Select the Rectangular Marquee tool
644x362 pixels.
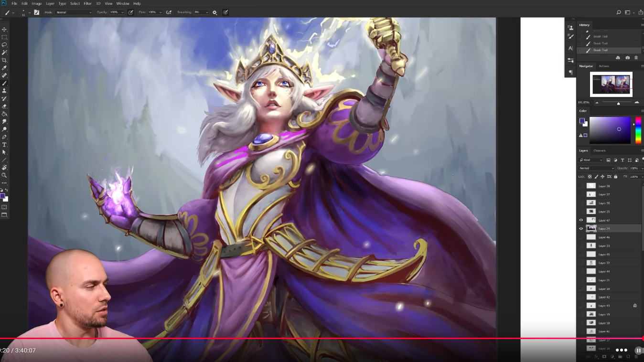point(4,37)
